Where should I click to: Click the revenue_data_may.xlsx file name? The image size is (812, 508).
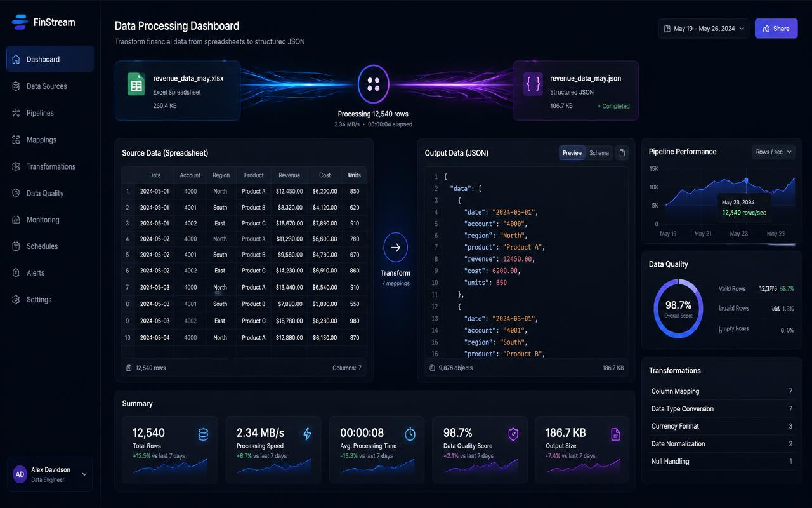point(188,79)
